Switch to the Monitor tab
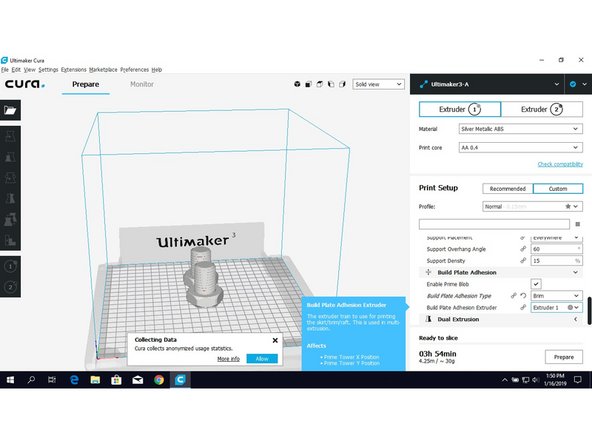This screenshot has width=592, height=444. pos(142,84)
